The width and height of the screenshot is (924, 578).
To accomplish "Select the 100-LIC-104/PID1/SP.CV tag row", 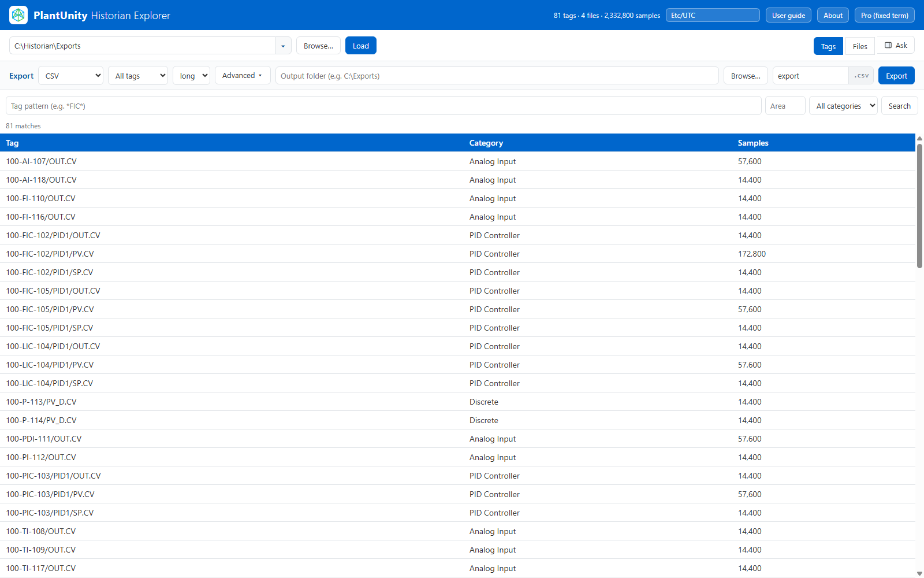I will (457, 383).
